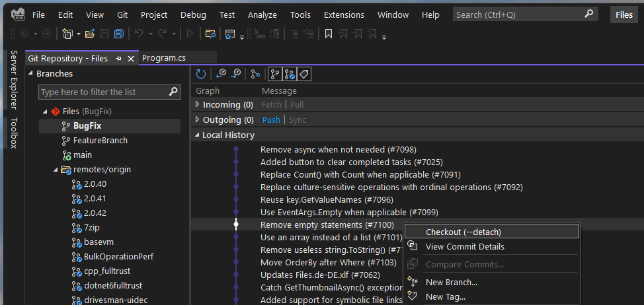
Task: Choose View Commit Details from context menu
Action: coord(492,246)
